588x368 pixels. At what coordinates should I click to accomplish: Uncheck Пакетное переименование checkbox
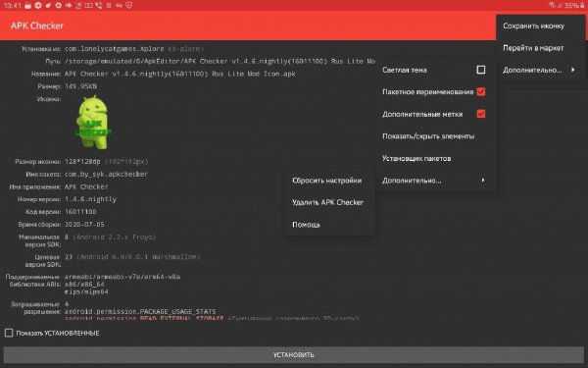pyautogui.click(x=481, y=92)
